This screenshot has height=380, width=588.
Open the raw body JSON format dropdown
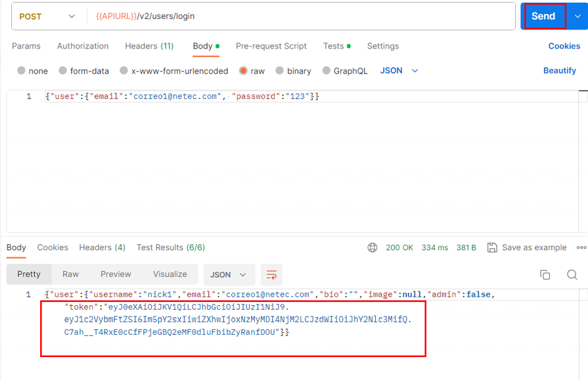(399, 70)
